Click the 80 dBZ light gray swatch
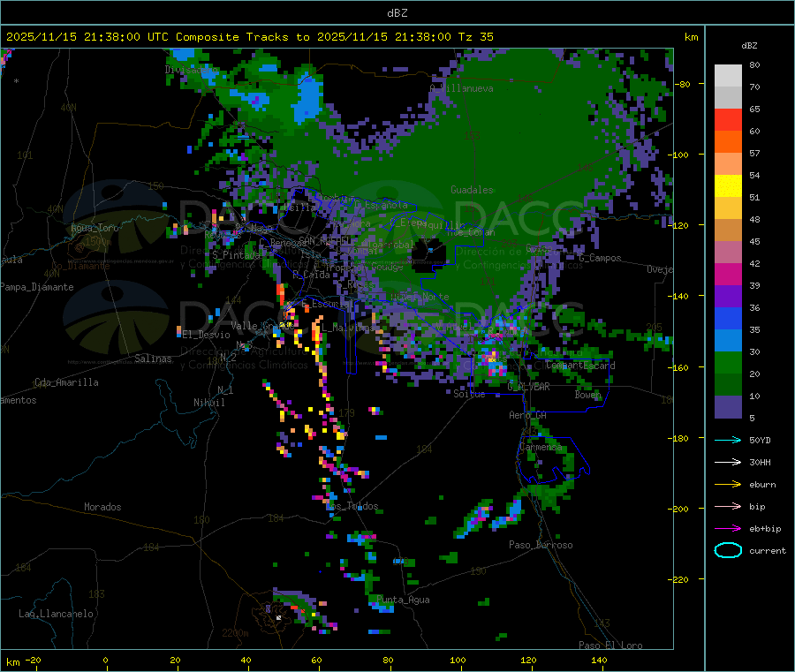795x672 pixels. tap(728, 76)
